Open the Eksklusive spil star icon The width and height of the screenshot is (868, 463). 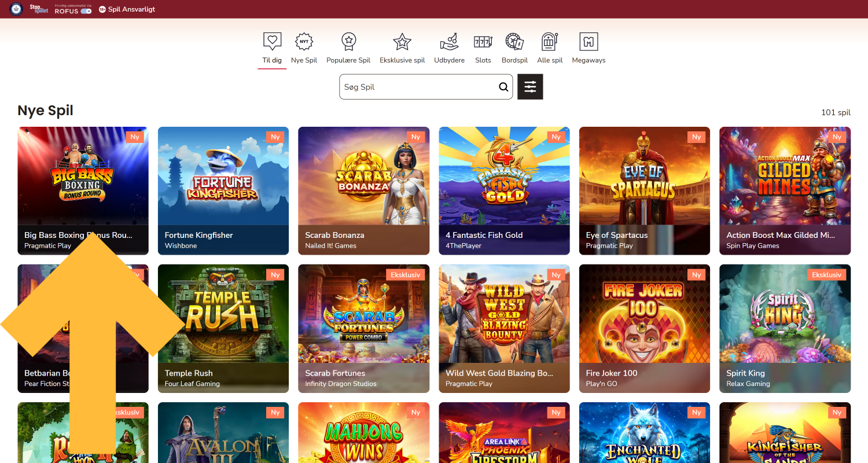tap(402, 42)
